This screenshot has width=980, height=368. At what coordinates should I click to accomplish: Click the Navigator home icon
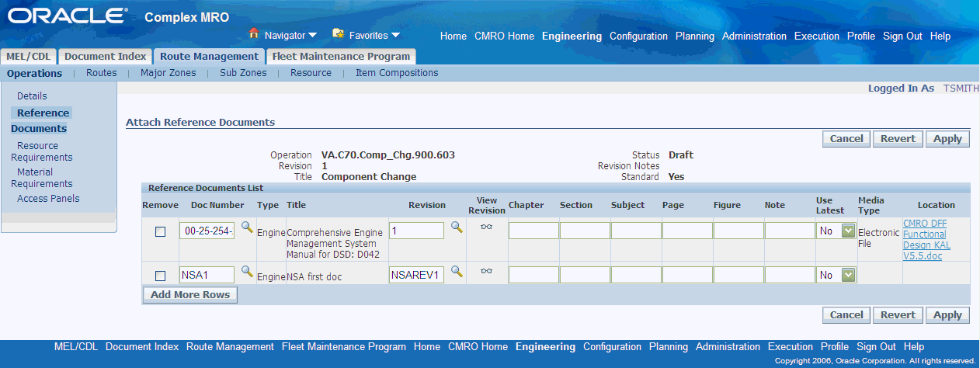pos(253,34)
